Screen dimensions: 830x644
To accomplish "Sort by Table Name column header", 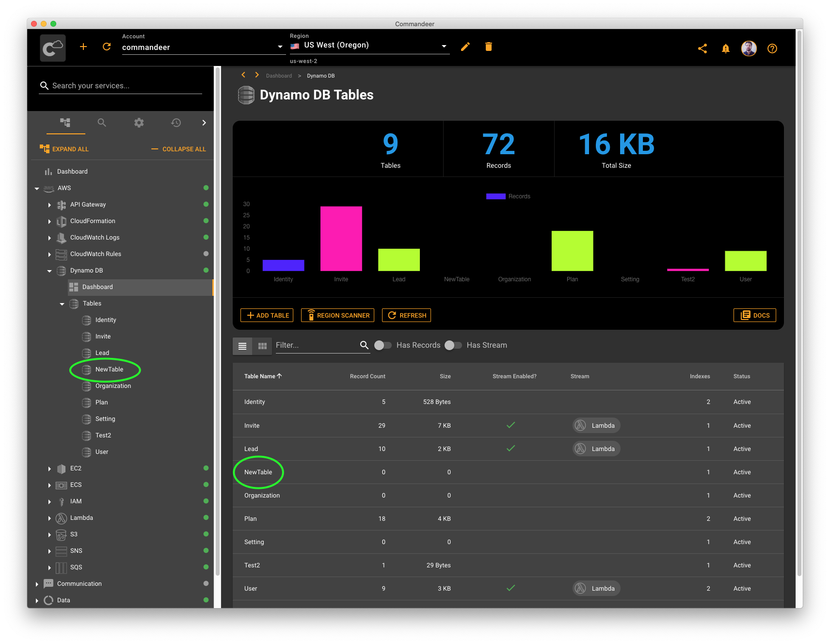I will pos(263,376).
